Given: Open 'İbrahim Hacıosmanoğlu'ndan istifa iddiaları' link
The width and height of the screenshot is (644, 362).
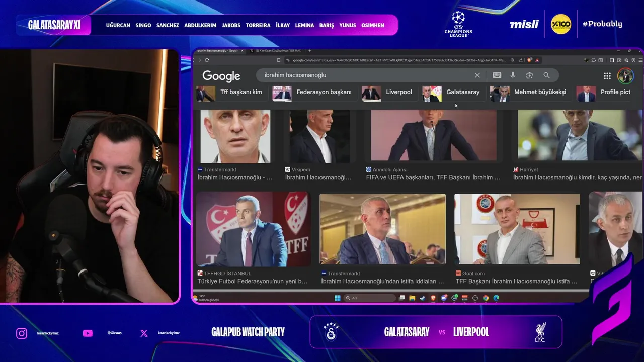Looking at the screenshot, I should click(382, 281).
